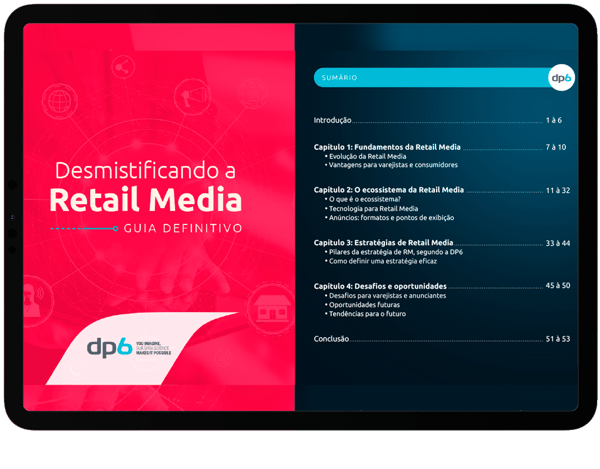Viewport: 600px width, 469px height.
Task: Click the Desmistificando a title text
Action: click(x=145, y=170)
